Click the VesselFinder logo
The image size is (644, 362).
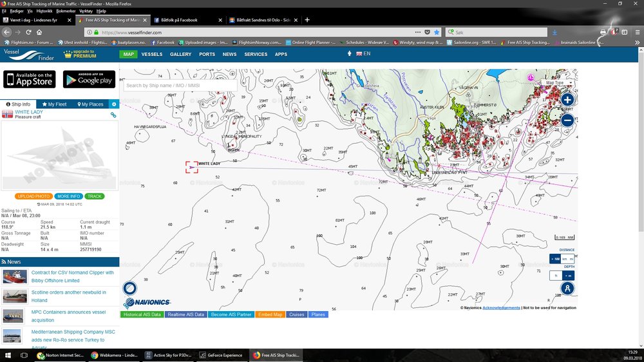point(29,54)
